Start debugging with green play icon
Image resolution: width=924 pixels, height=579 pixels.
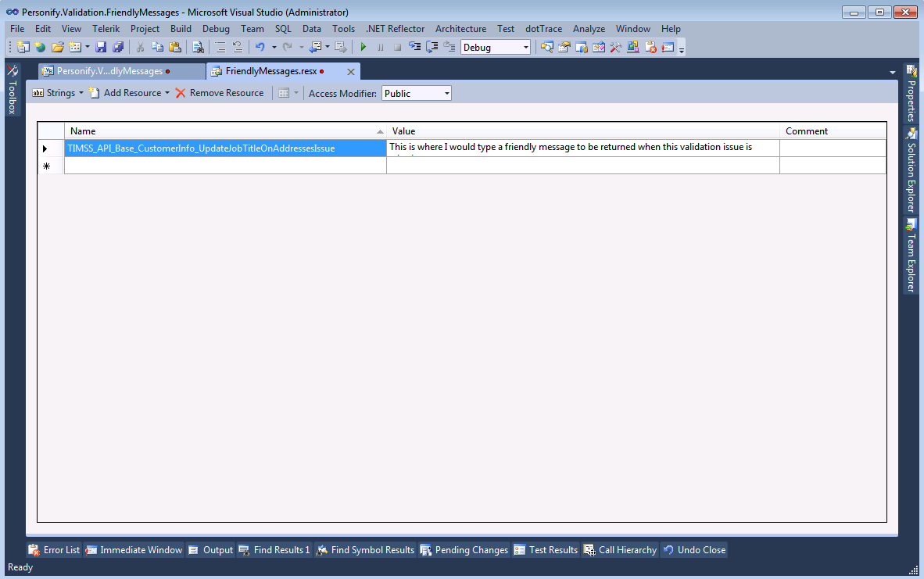[x=363, y=47]
